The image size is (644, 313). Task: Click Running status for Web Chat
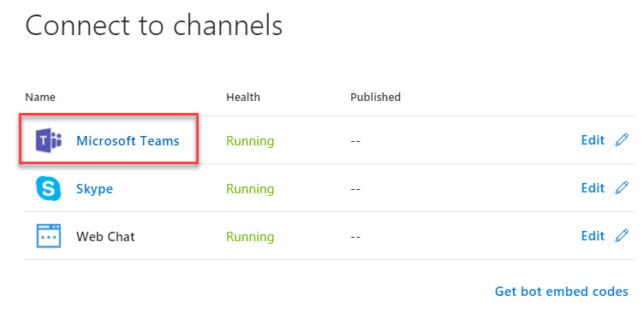[x=250, y=237]
